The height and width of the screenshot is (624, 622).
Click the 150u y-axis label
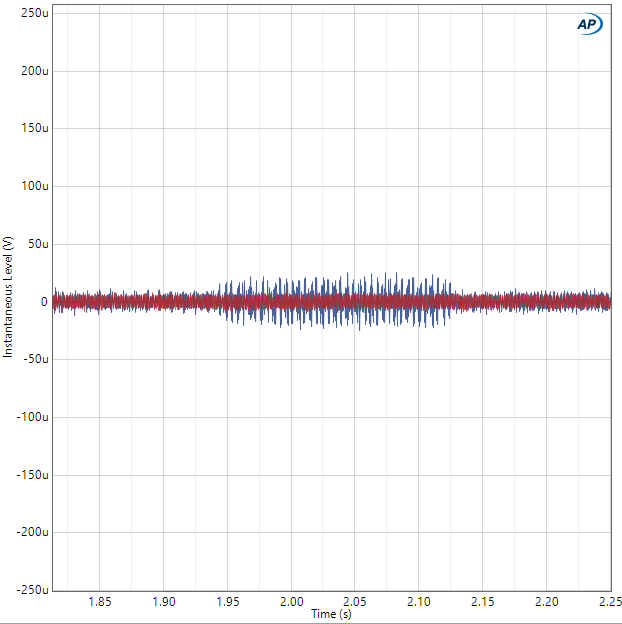coord(35,128)
